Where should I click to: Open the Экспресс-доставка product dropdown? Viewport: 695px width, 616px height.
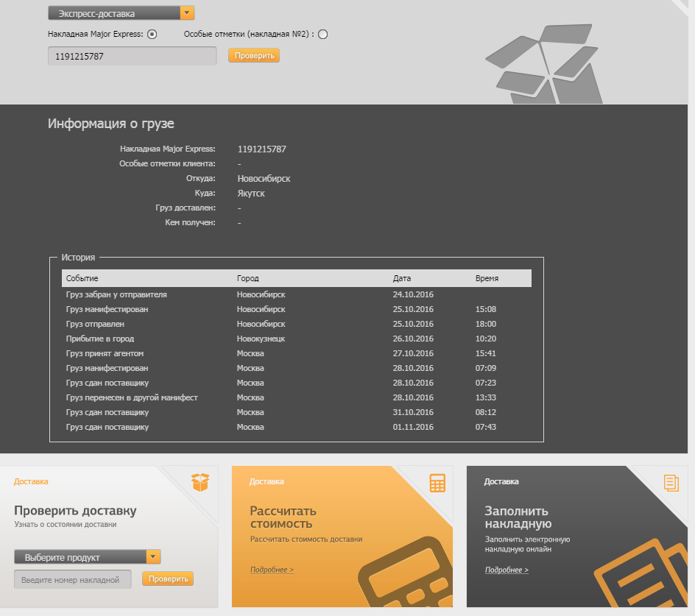[x=121, y=13]
